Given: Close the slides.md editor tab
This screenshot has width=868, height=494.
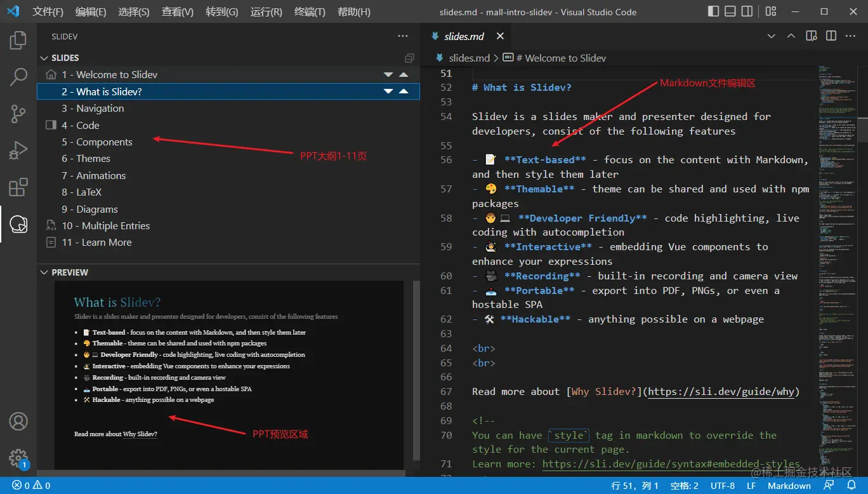Looking at the screenshot, I should [500, 36].
